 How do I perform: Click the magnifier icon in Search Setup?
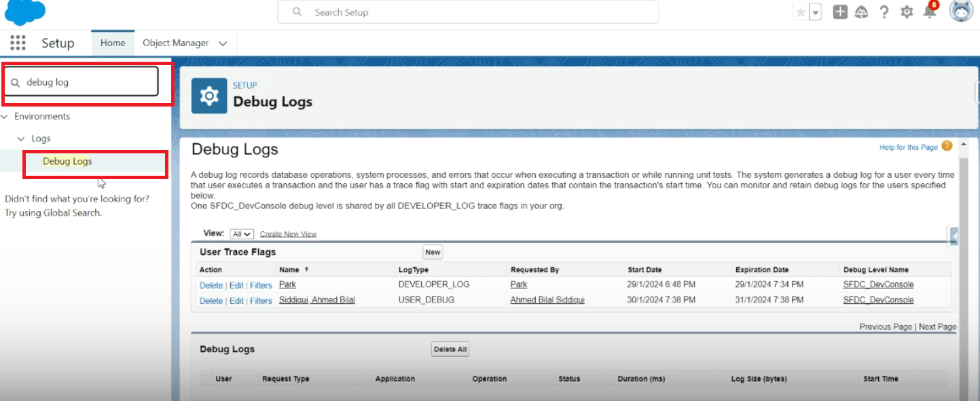click(297, 12)
